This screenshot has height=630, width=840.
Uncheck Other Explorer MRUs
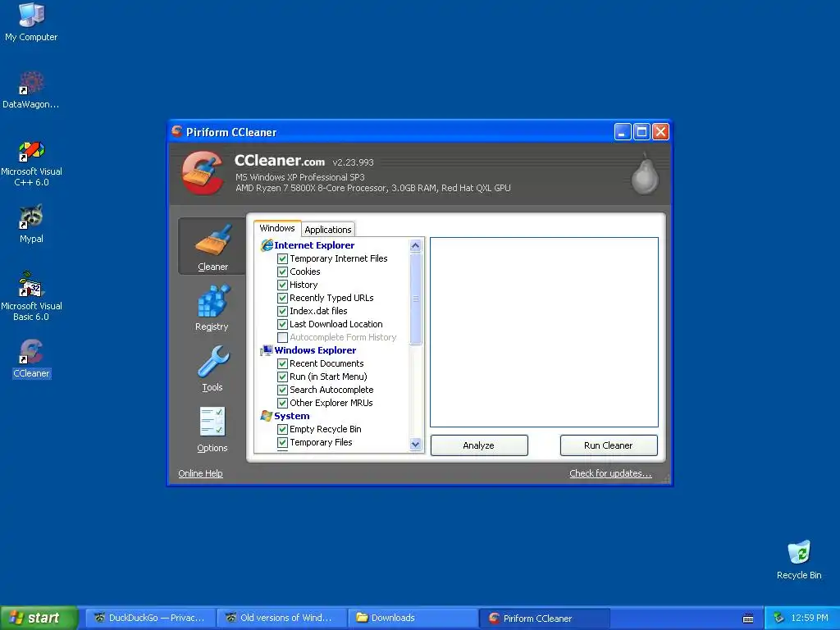point(282,403)
